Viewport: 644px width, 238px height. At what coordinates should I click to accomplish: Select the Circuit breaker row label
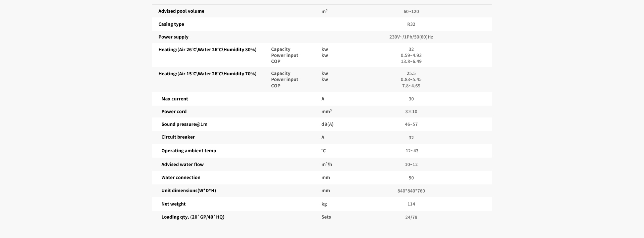coord(178,137)
